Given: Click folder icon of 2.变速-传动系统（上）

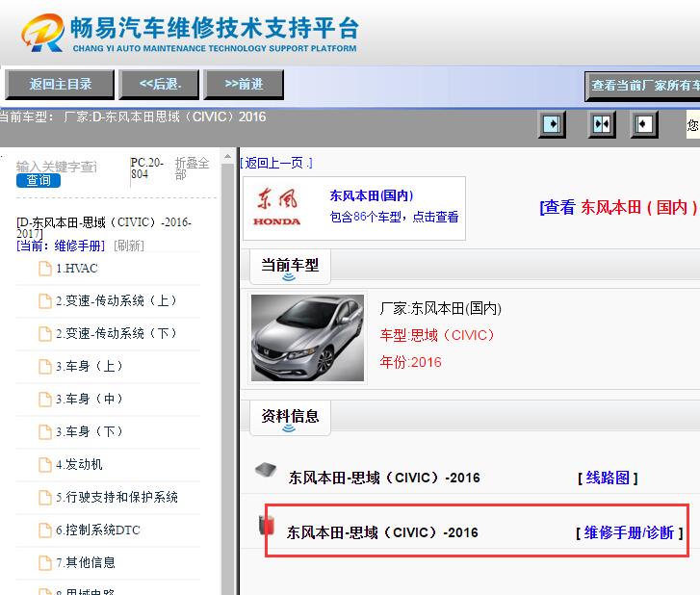Looking at the screenshot, I should click(45, 301).
